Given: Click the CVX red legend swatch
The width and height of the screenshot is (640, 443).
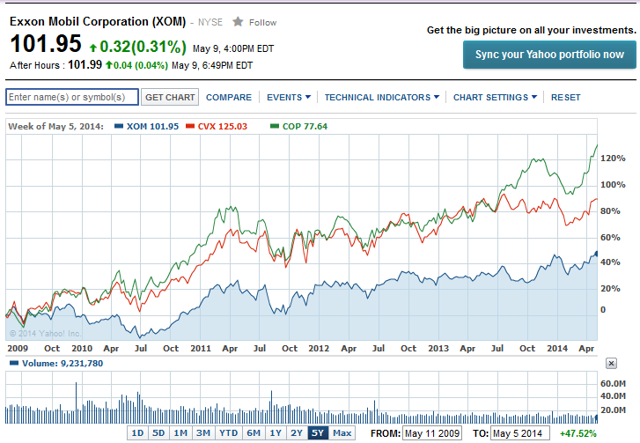Looking at the screenshot, I should pyautogui.click(x=190, y=126).
